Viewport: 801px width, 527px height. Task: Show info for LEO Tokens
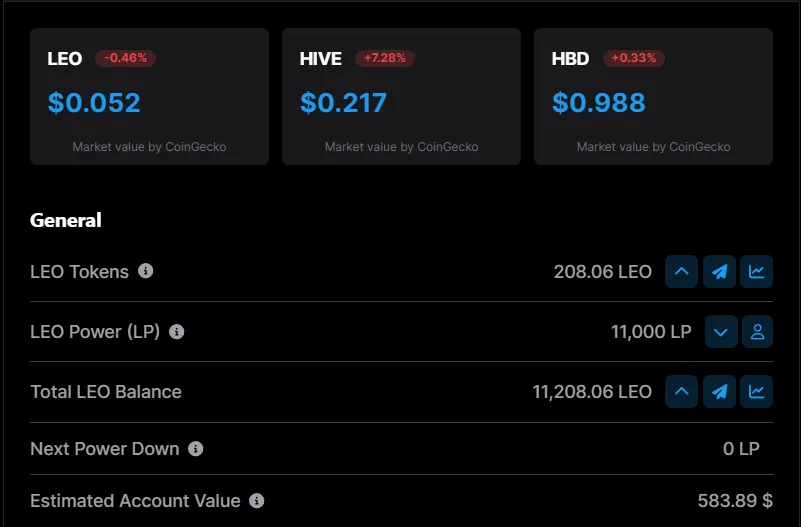coord(146,271)
